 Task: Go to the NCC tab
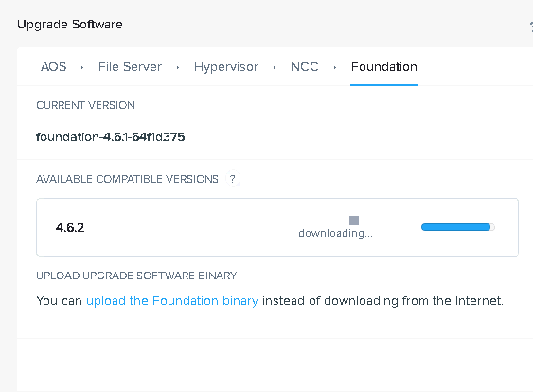pos(305,67)
